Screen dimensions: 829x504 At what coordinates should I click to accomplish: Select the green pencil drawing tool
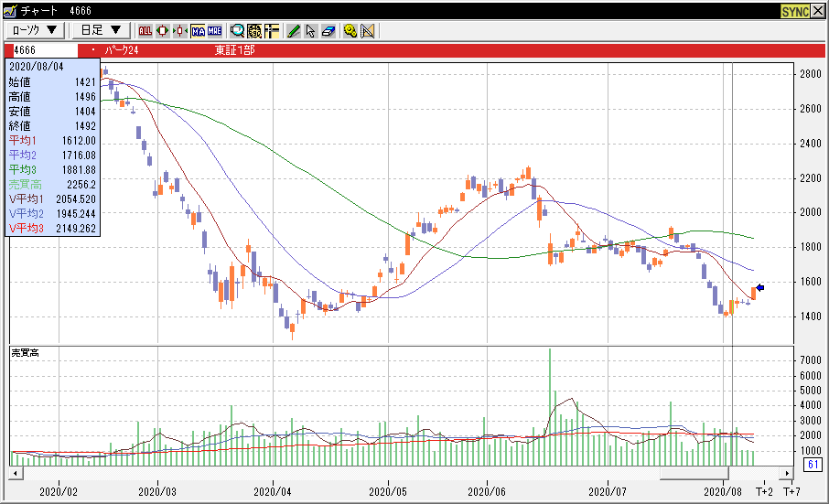[294, 30]
